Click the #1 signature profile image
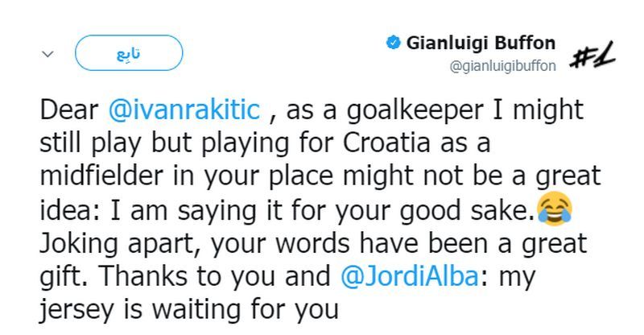 592,55
